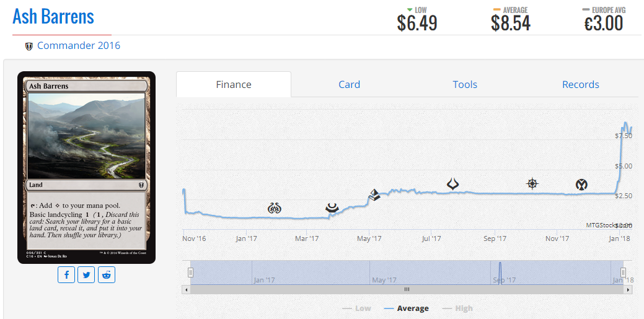Click the Commander 2016 shield icon

(29, 46)
